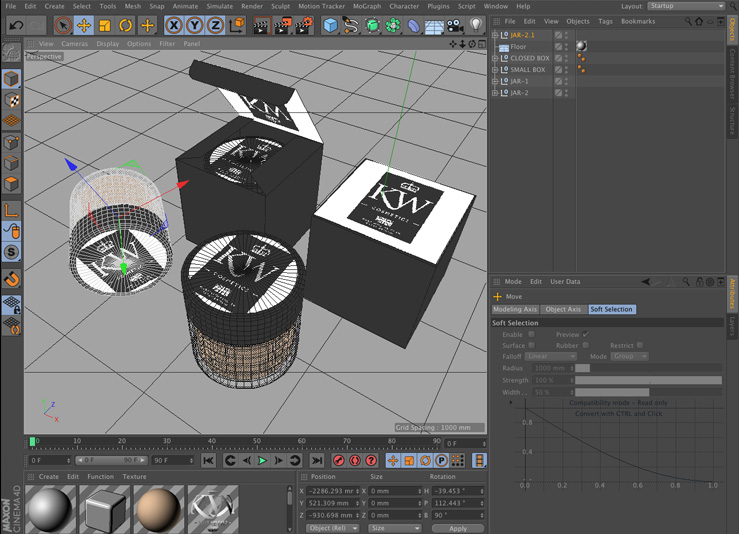Enable the Axis tool L icon
The height and width of the screenshot is (534, 739).
11,210
